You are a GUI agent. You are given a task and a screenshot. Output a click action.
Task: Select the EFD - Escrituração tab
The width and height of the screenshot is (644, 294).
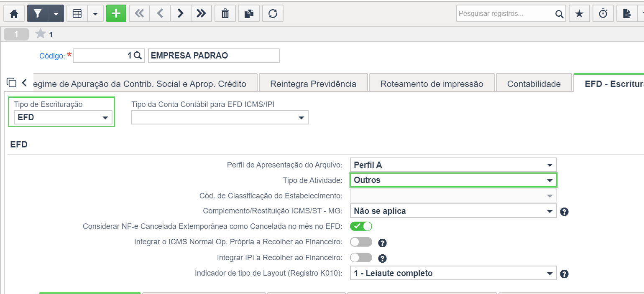point(609,83)
